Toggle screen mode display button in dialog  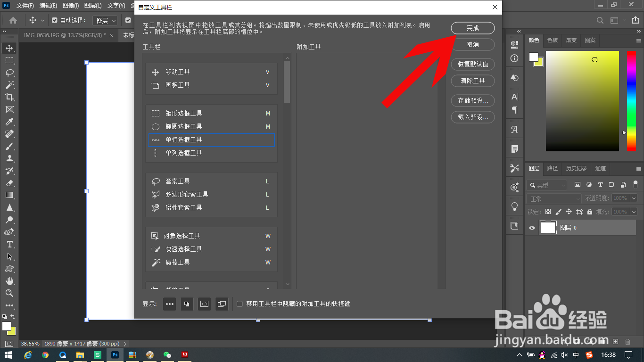[222, 304]
